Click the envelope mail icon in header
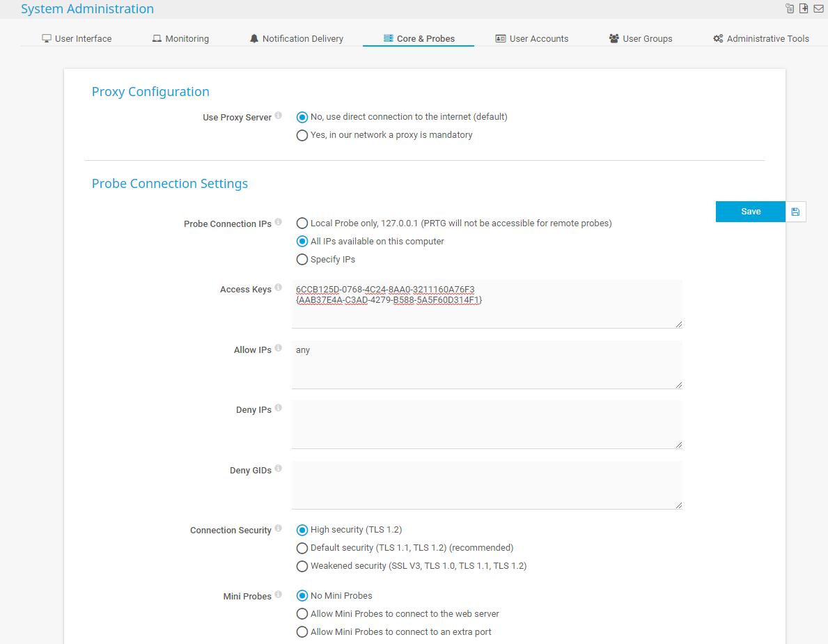828x644 pixels. point(818,8)
